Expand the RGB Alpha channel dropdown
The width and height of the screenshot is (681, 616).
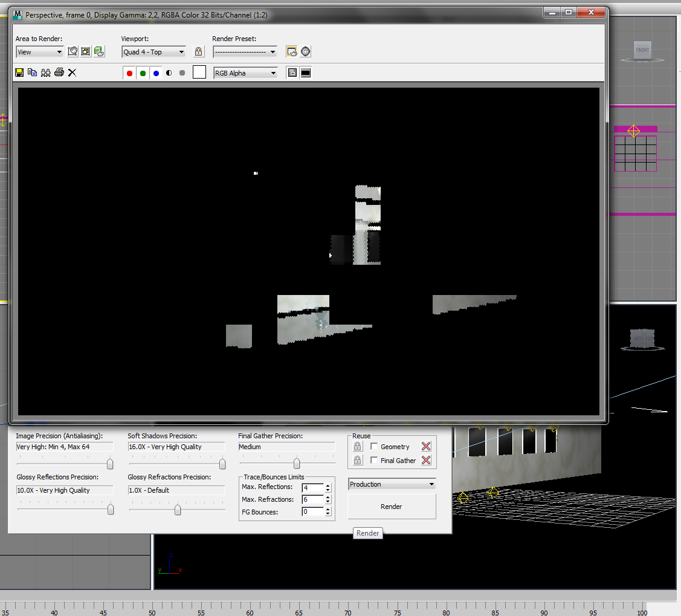click(245, 73)
